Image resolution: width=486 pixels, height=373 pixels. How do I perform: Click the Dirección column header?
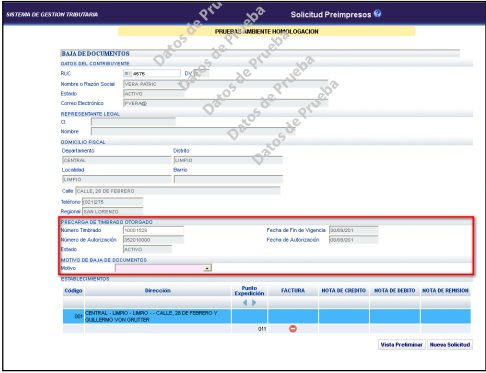(158, 291)
